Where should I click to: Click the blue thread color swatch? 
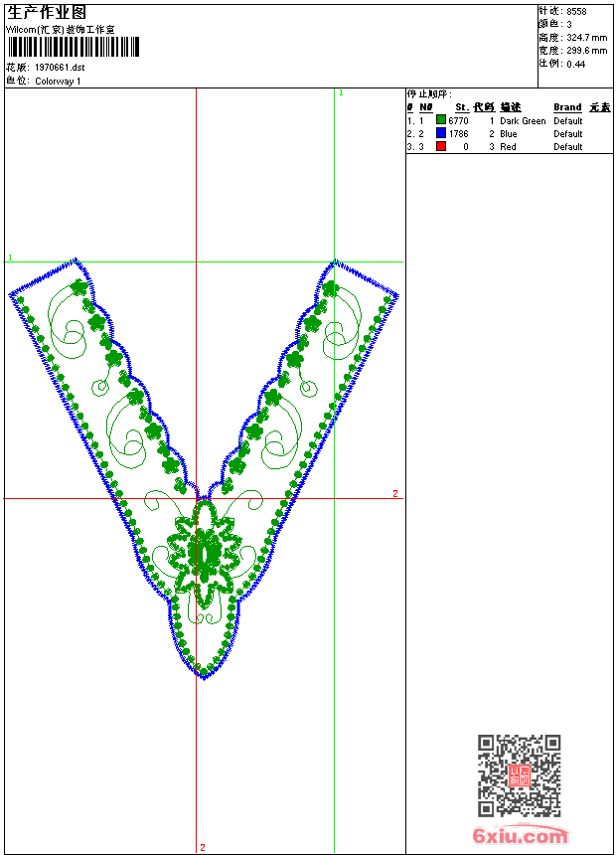[x=441, y=133]
